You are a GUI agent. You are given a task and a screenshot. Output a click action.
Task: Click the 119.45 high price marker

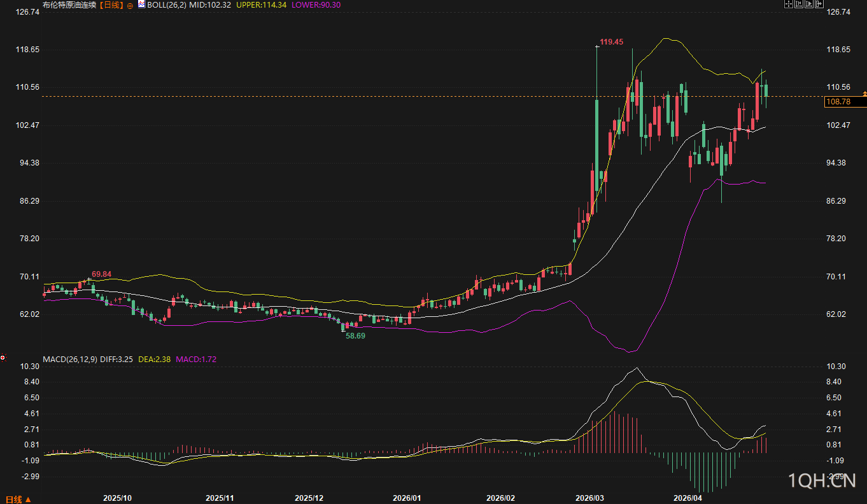[611, 42]
